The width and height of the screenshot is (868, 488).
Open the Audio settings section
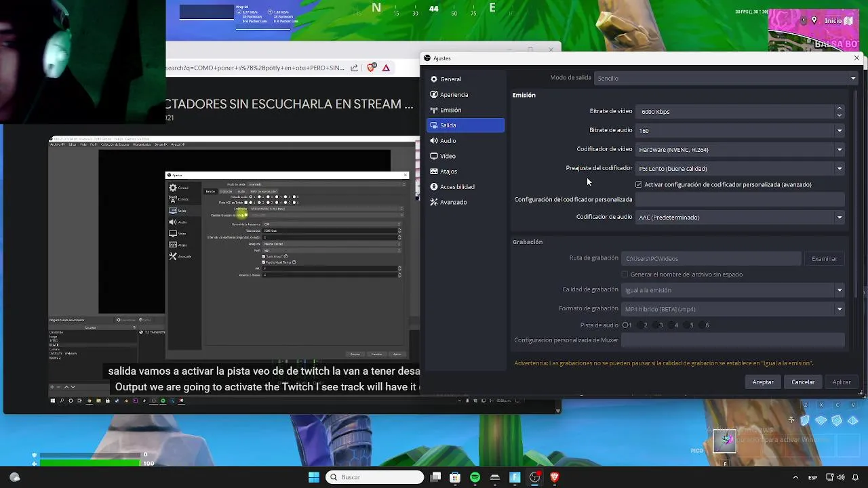(465, 141)
